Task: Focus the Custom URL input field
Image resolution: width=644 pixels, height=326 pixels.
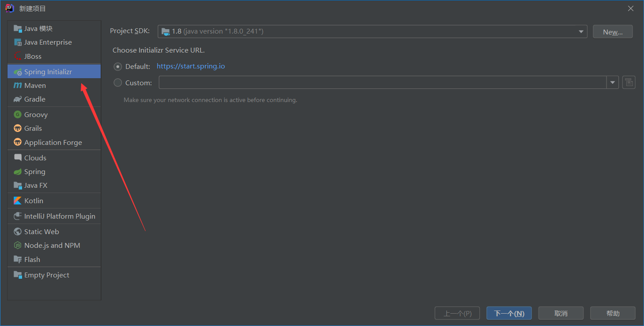Action: (x=383, y=82)
